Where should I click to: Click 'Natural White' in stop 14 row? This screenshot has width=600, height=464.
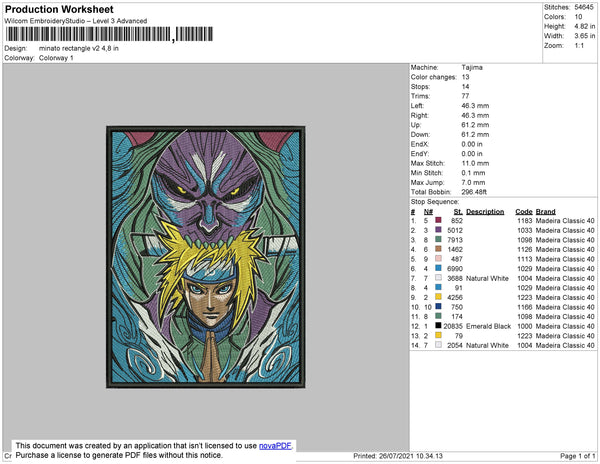(487, 345)
